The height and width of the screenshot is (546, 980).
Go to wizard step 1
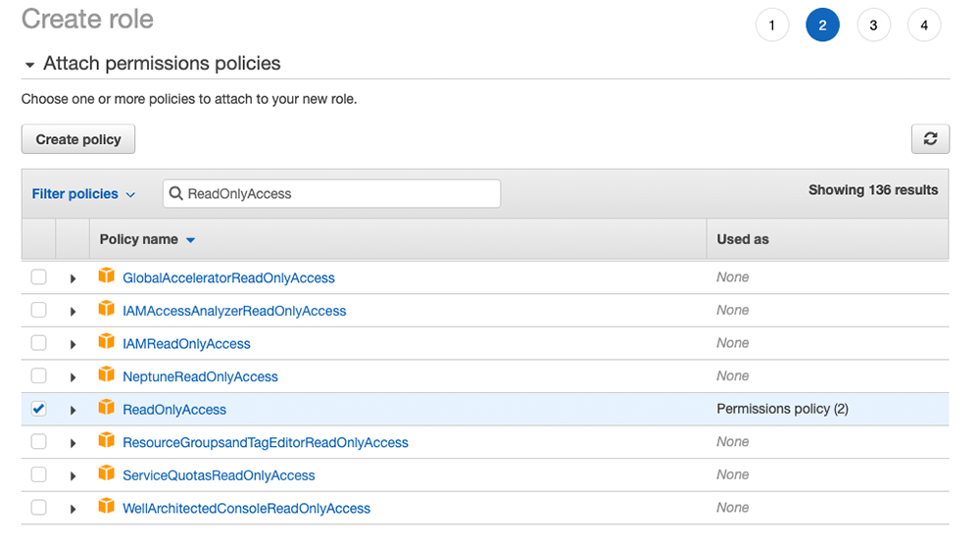[x=772, y=25]
